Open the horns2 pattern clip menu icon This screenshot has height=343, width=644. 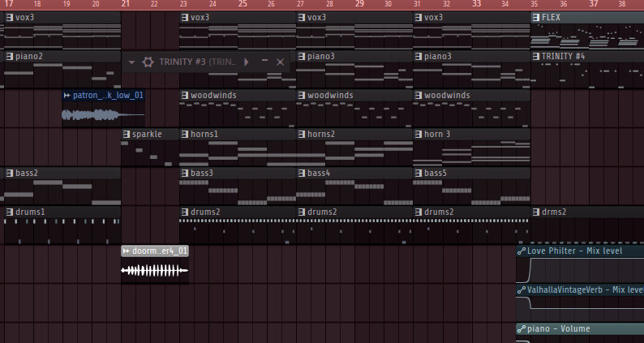click(302, 135)
